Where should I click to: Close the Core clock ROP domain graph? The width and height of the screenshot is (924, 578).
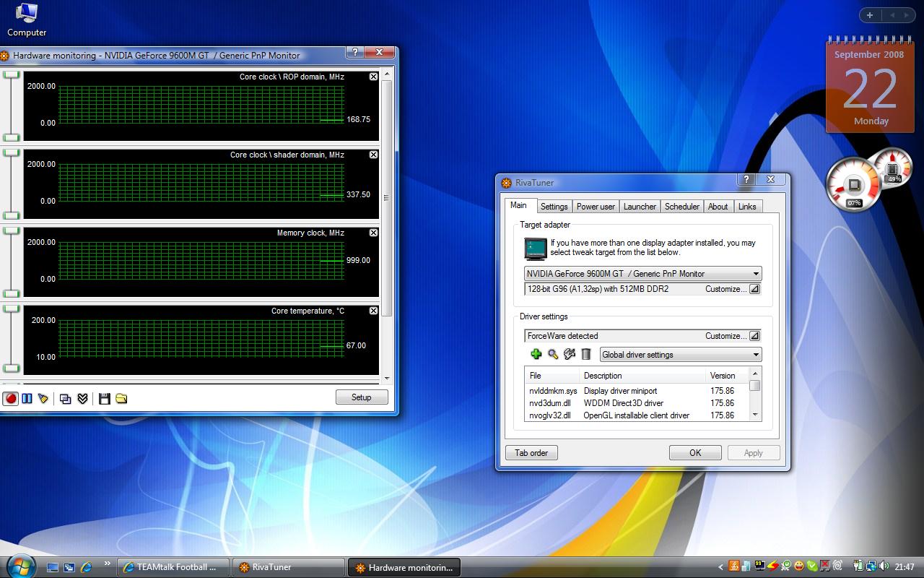[373, 77]
